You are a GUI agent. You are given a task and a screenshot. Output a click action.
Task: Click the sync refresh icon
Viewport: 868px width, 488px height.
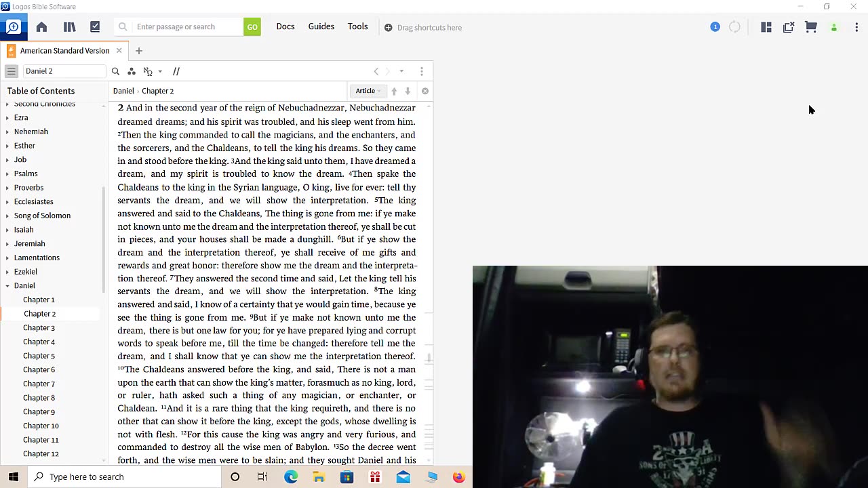[x=734, y=27]
